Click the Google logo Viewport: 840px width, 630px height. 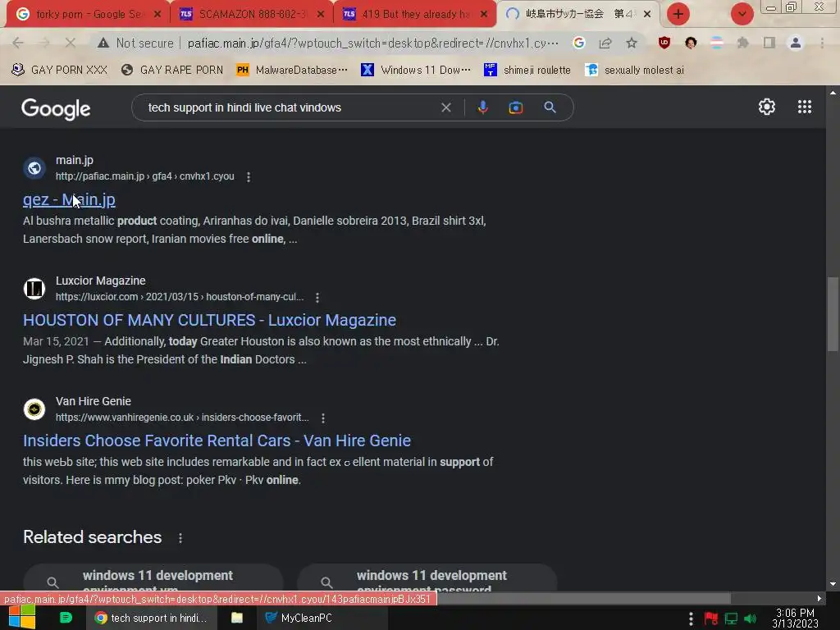[x=56, y=109]
